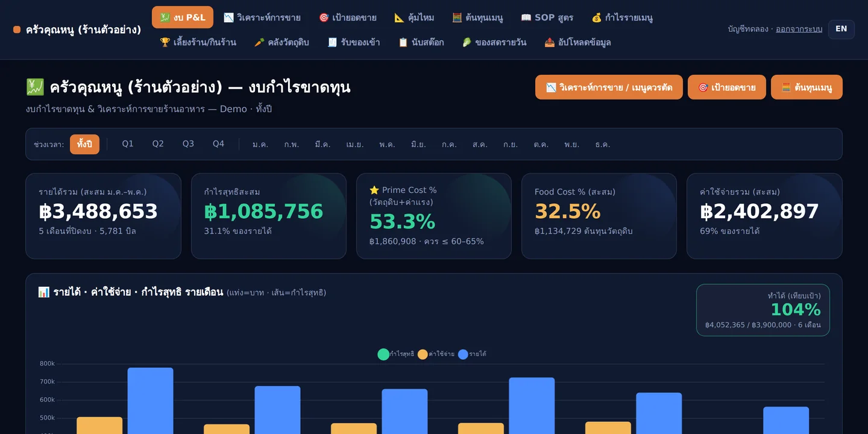
Task: Click the trophy icon of เลี้ยงร้าน/กินร้าน
Action: click(165, 42)
